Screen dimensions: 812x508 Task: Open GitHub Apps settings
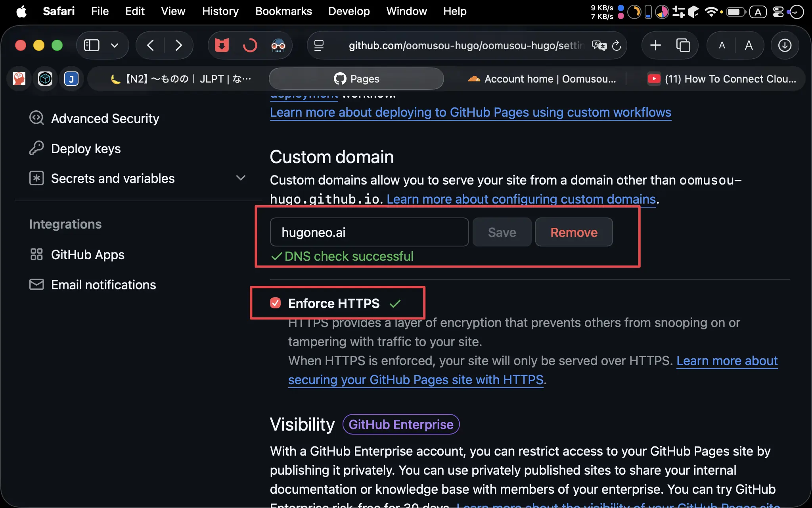[88, 254]
